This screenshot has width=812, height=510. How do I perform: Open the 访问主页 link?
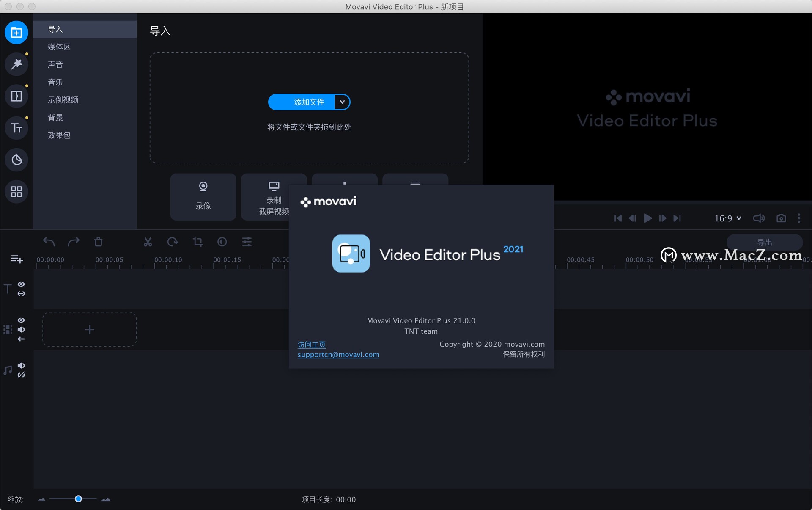pos(312,345)
